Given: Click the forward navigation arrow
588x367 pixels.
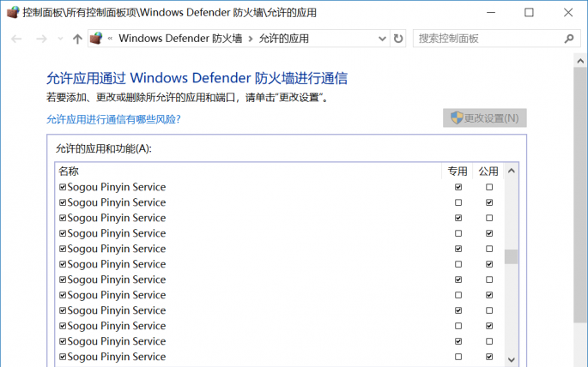Looking at the screenshot, I should tap(39, 39).
